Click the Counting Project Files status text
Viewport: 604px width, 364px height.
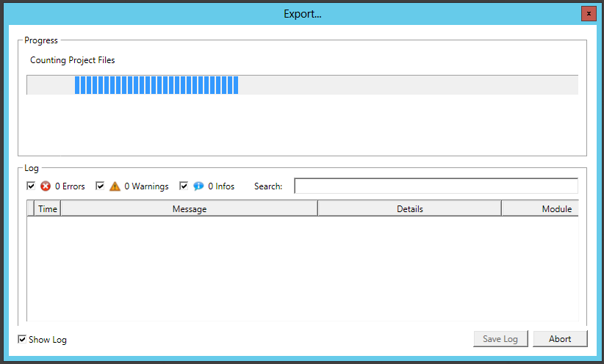(72, 60)
